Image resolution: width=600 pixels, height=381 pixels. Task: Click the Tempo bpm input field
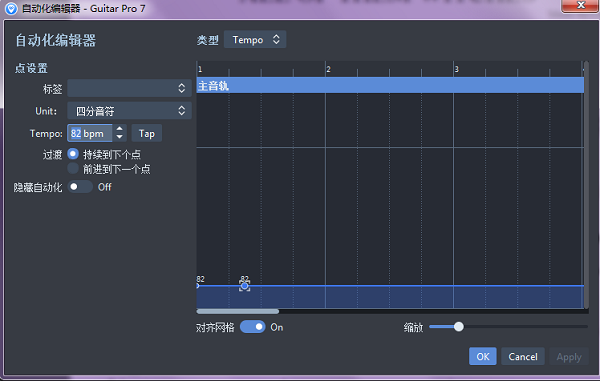(90, 133)
